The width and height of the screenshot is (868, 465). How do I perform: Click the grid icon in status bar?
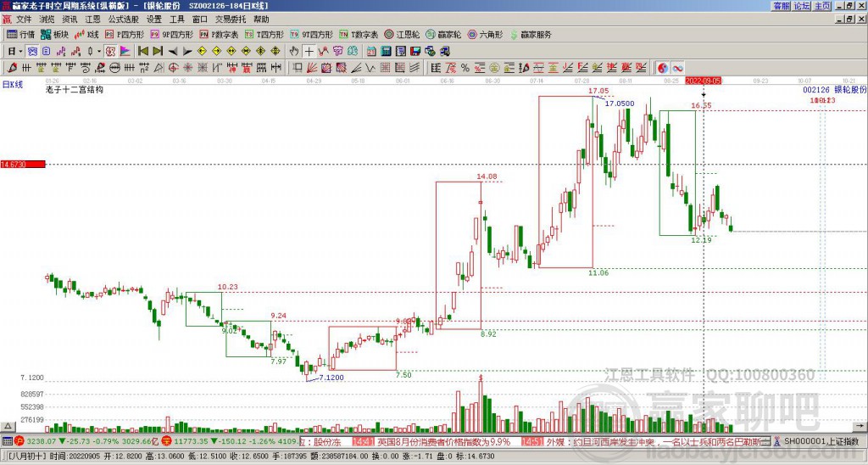[7, 441]
